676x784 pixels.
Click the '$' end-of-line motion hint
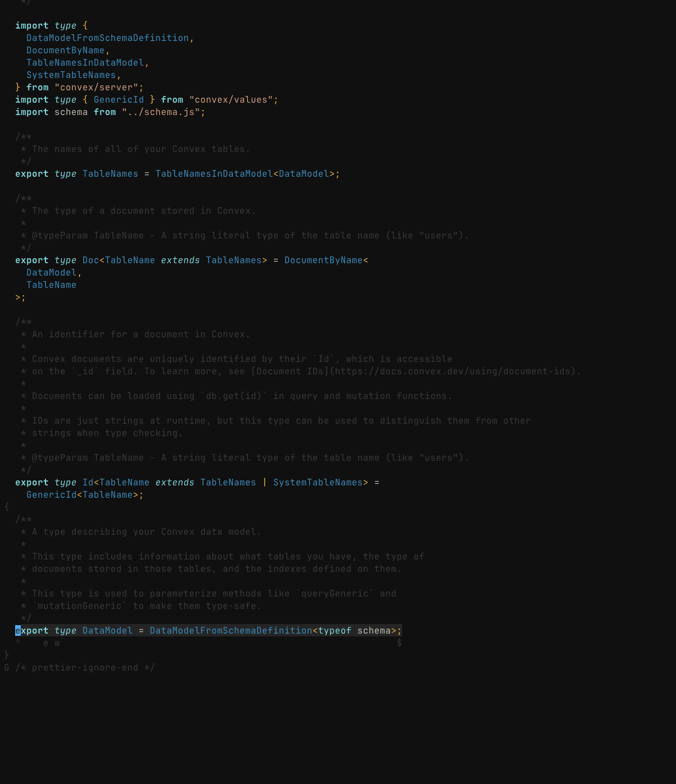click(399, 643)
